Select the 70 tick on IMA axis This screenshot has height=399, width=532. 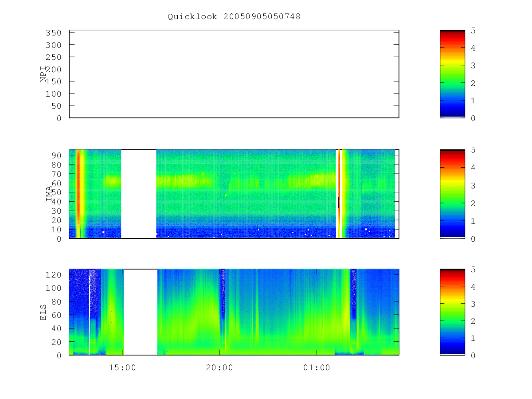55,174
